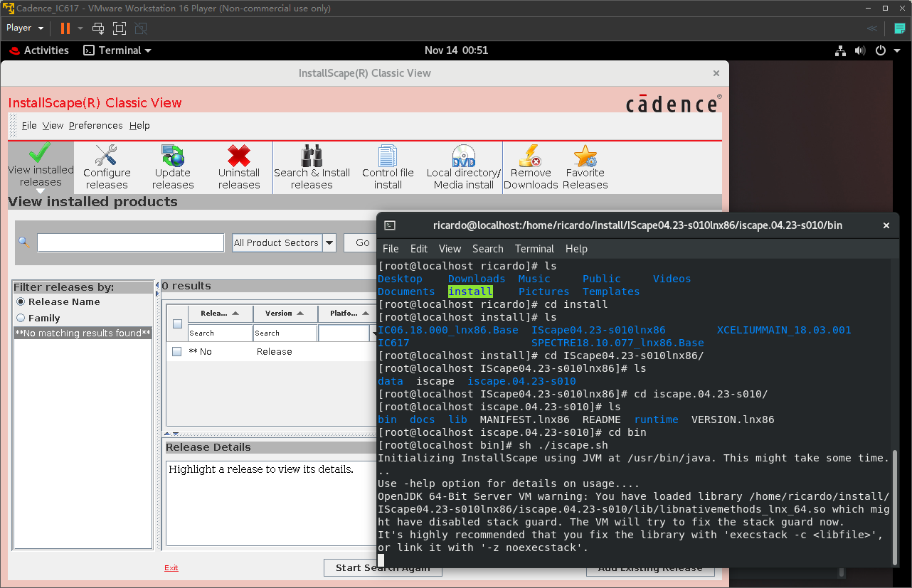Image resolution: width=912 pixels, height=588 pixels.
Task: Tick the select-all checkbox in results header
Action: click(177, 324)
